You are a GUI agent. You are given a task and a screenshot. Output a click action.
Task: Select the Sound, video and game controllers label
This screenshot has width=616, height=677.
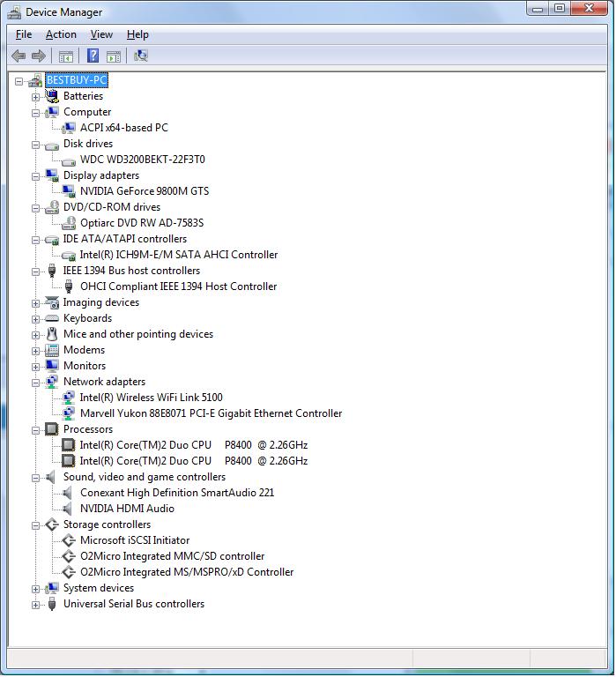point(145,477)
